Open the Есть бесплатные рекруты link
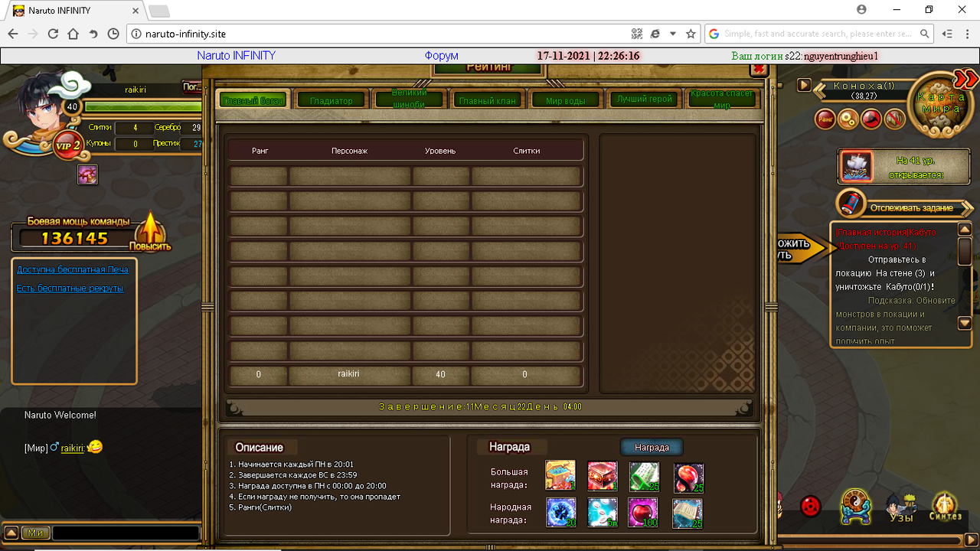This screenshot has width=980, height=551. [x=70, y=288]
